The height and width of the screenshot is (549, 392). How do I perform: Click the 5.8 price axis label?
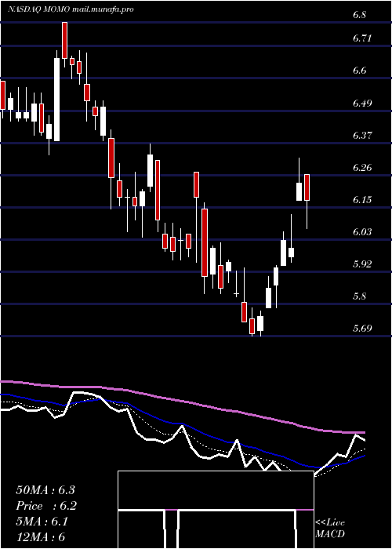pos(360,296)
